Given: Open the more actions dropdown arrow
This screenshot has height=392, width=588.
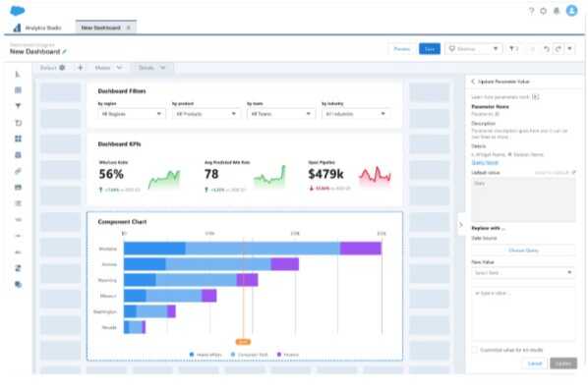Looking at the screenshot, I should coord(570,49).
